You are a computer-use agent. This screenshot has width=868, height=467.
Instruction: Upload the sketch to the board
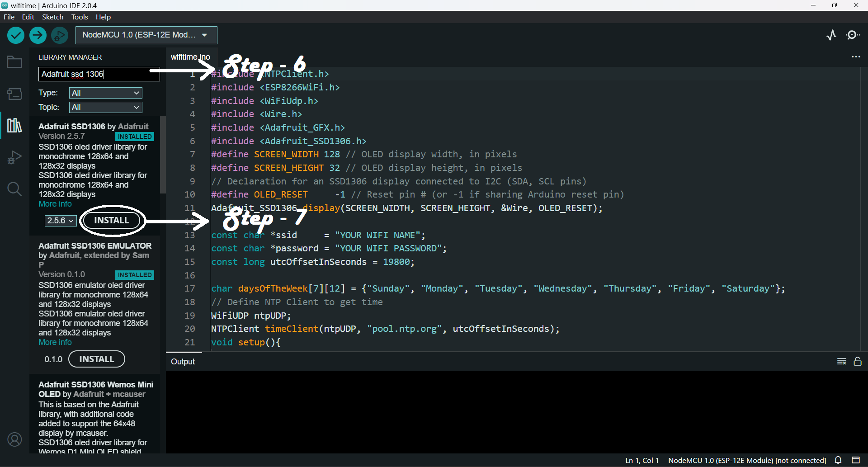[38, 35]
